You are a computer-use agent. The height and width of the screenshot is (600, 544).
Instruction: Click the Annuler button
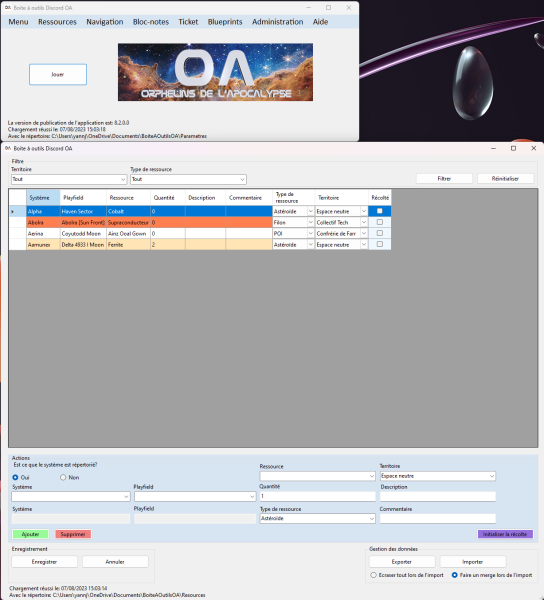coord(115,562)
